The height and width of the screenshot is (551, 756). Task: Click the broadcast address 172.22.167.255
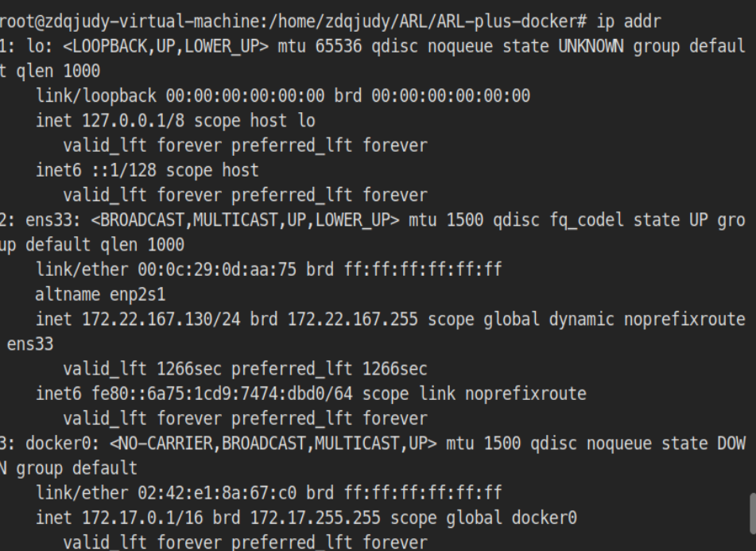pos(352,319)
